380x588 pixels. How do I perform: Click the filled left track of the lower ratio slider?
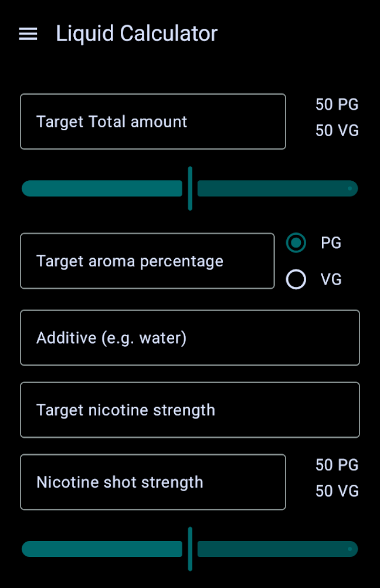pyautogui.click(x=101, y=549)
